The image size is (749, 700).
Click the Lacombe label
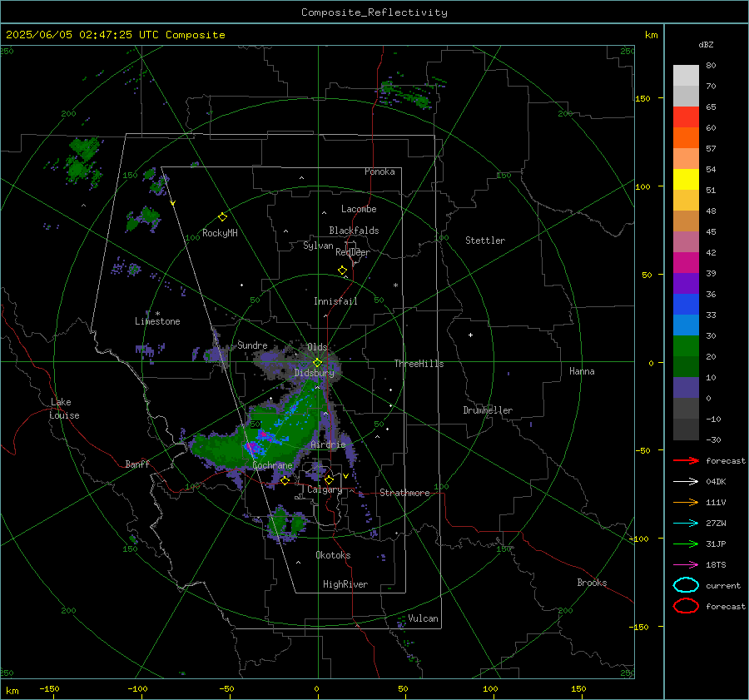pos(359,209)
